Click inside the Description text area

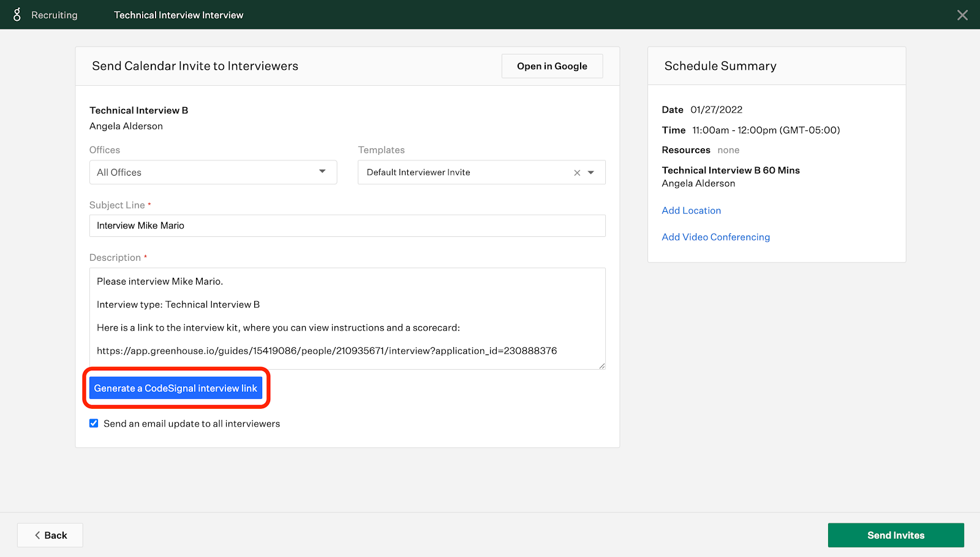(x=347, y=318)
